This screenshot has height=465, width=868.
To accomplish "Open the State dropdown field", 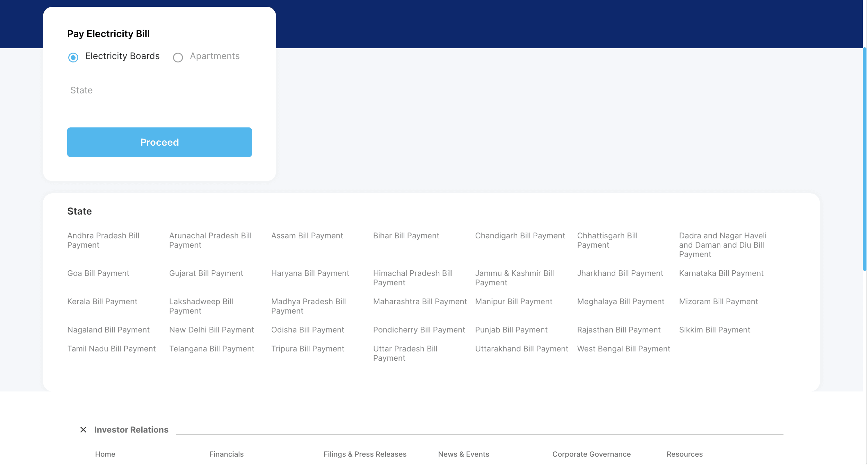I will (x=159, y=90).
